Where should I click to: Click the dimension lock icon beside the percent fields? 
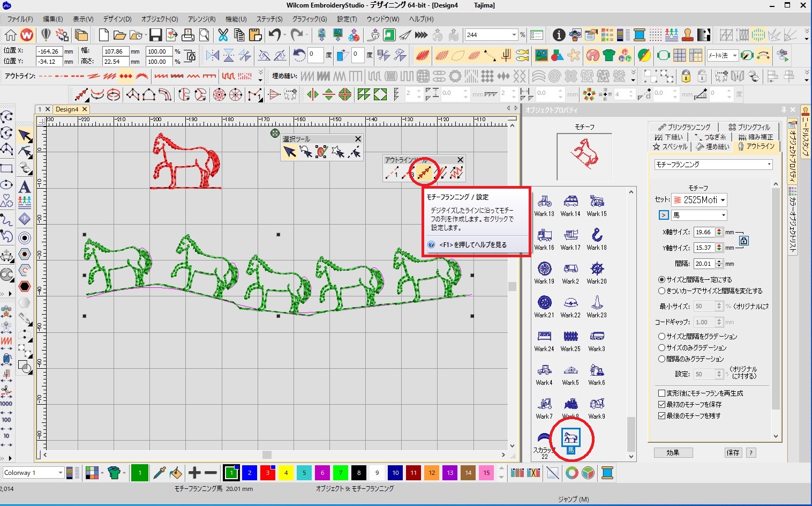[x=190, y=56]
